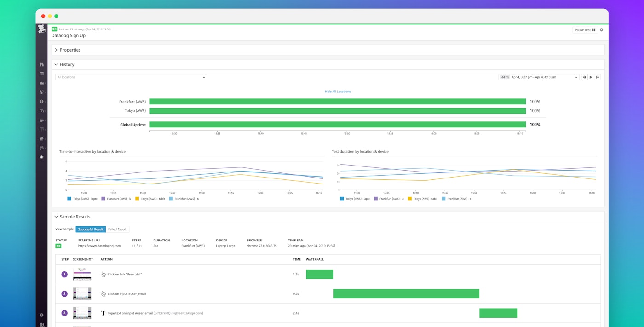Select the Successful Result tab

tap(90, 229)
